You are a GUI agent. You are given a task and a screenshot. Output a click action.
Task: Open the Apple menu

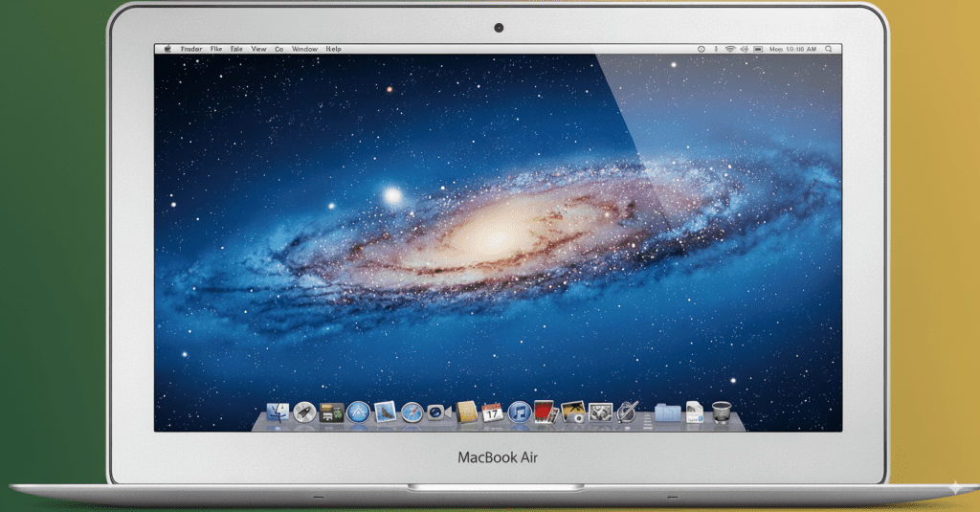point(167,49)
